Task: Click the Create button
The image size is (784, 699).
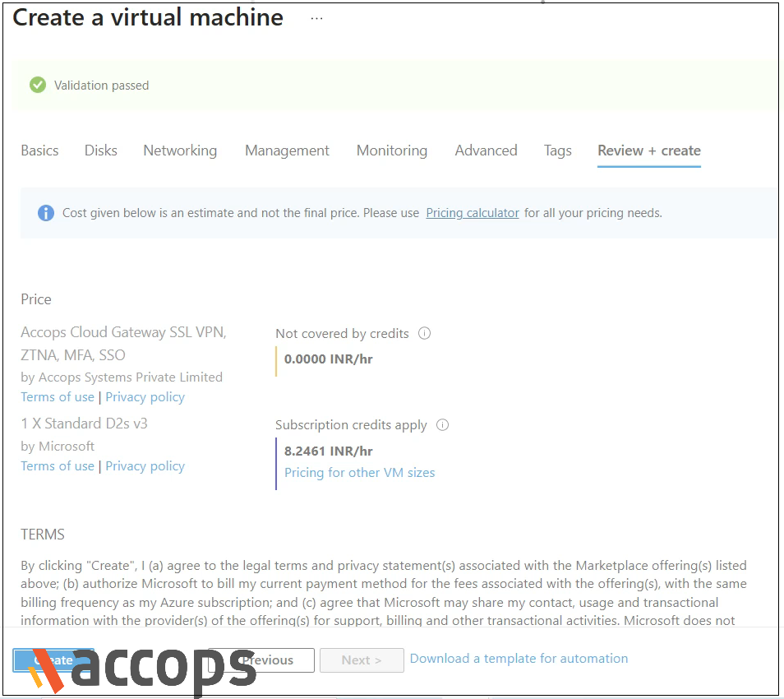Action: point(53,660)
